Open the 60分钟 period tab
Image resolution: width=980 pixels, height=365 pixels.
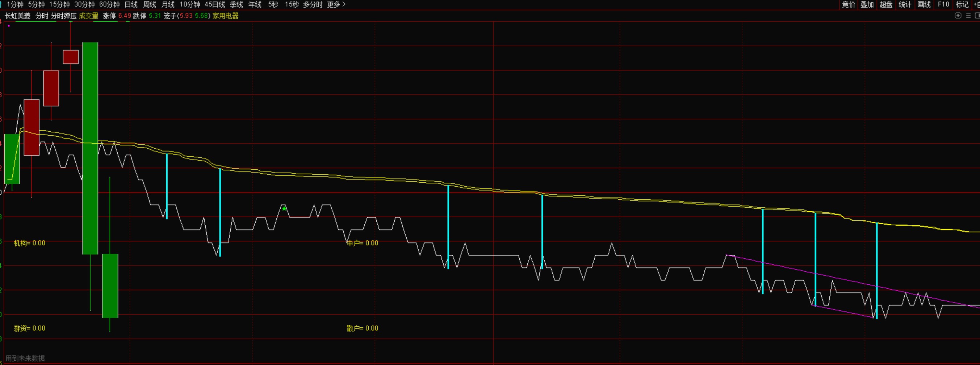[110, 5]
